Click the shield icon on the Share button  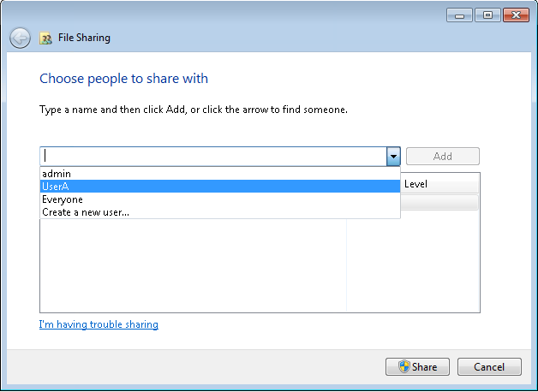coord(404,366)
